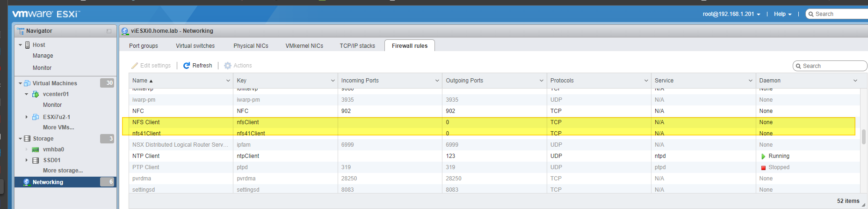Click the green Running status icon for ntpd
Screen dimensions: 868x209
pyautogui.click(x=763, y=157)
